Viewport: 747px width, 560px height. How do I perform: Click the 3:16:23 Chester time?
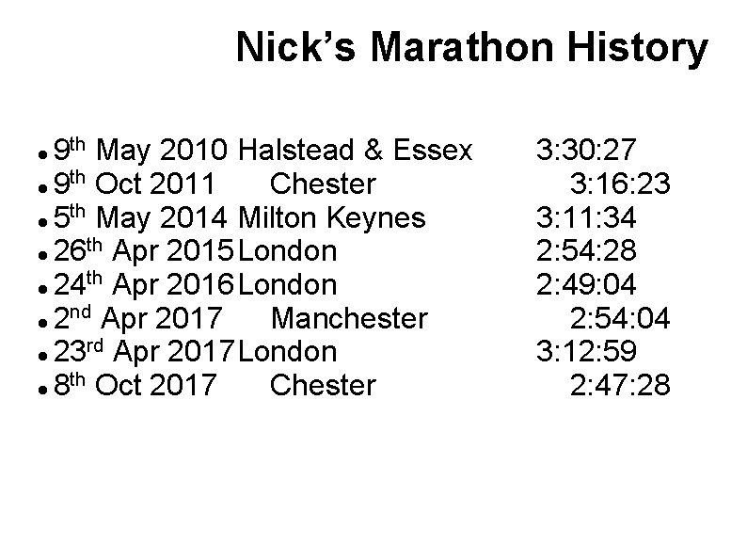(620, 183)
